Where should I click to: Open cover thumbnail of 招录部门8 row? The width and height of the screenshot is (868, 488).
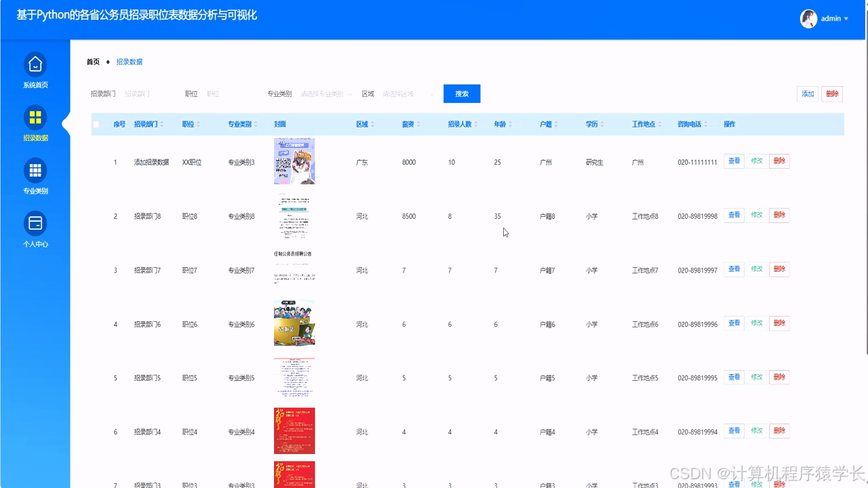[294, 216]
